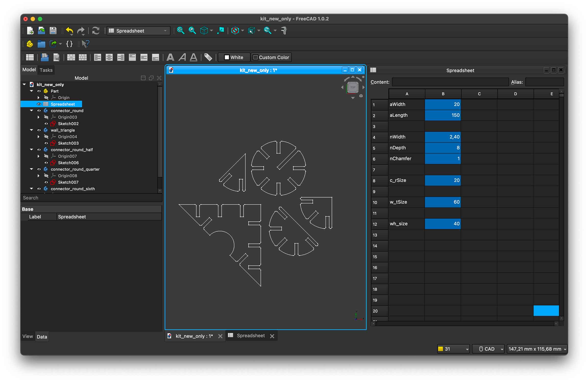This screenshot has width=588, height=382.
Task: Click the CAD navigation style button
Action: [488, 349]
